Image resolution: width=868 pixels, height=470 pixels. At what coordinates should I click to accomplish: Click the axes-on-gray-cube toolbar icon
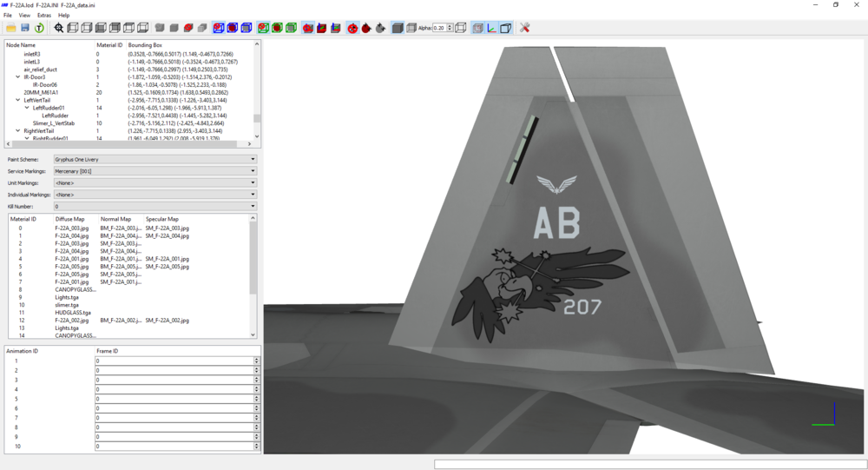tap(335, 28)
